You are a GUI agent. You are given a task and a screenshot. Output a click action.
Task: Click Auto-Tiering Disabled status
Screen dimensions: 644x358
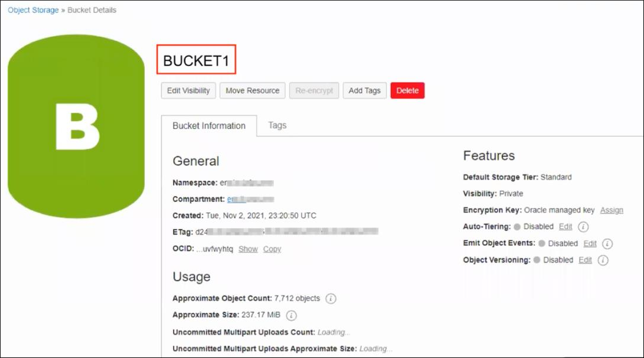point(534,226)
